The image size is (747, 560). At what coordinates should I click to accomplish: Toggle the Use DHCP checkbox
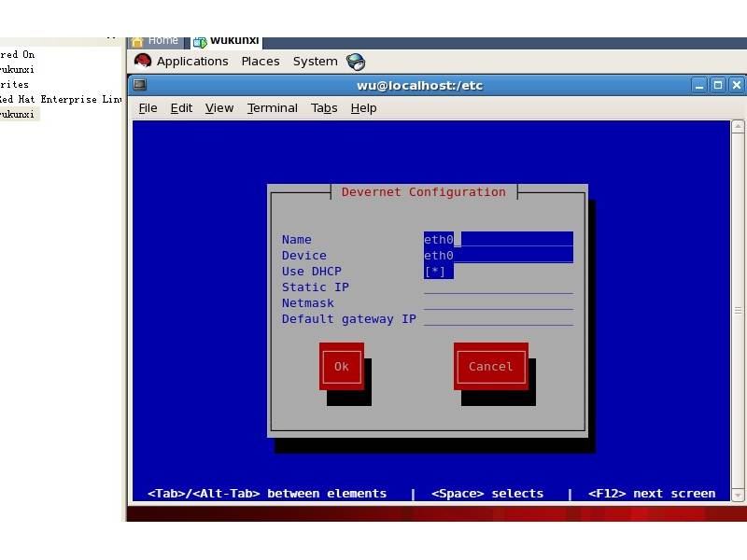click(438, 272)
